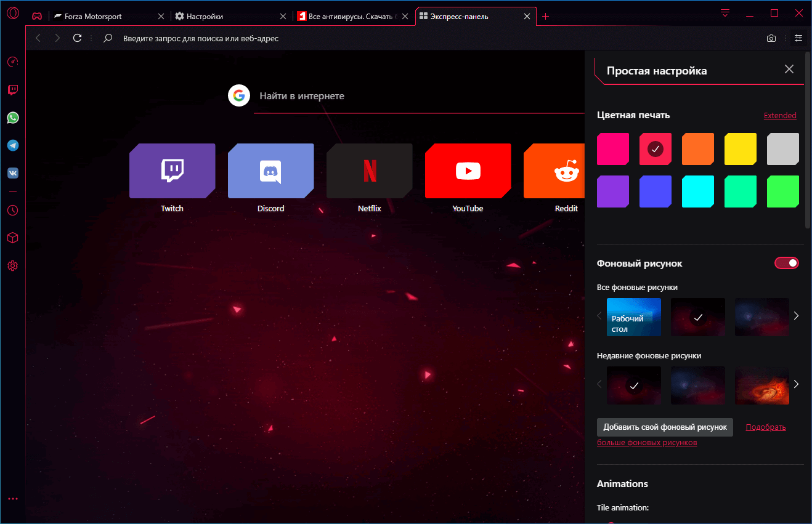Click the Animations section heading

click(x=622, y=484)
